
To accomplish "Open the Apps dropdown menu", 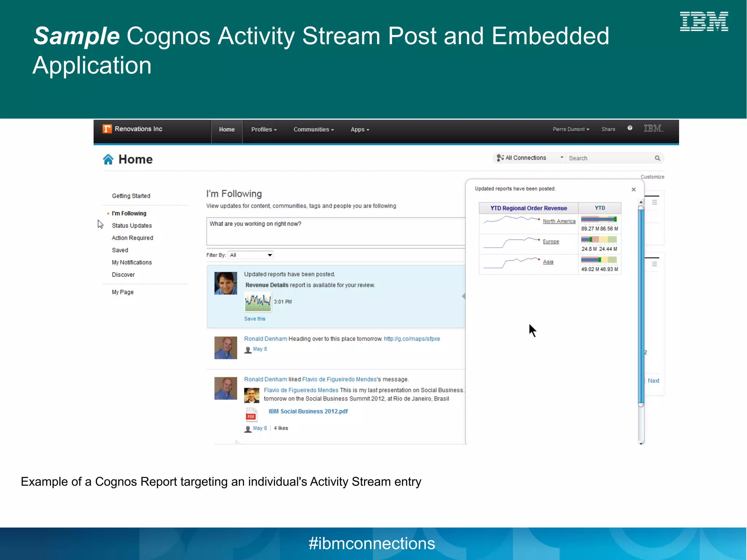I will (x=360, y=130).
